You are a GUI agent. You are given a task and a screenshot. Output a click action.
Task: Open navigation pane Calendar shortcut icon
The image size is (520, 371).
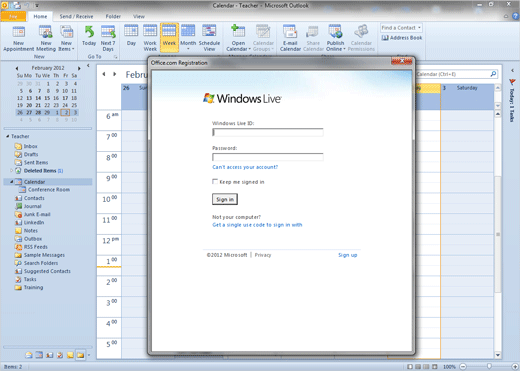coord(39,355)
